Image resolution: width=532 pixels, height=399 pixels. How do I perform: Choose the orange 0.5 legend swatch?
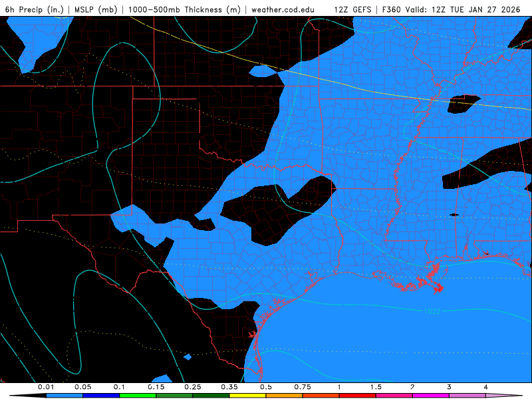tap(285, 396)
